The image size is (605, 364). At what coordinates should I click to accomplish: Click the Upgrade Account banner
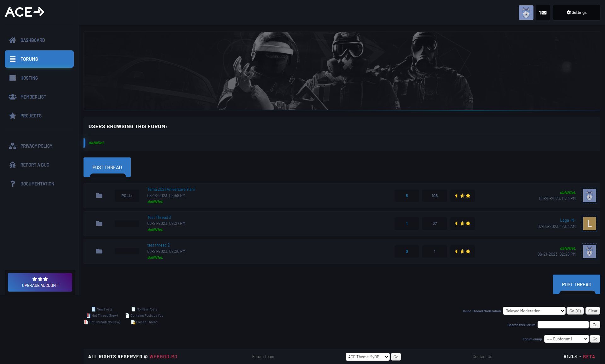click(x=40, y=282)
